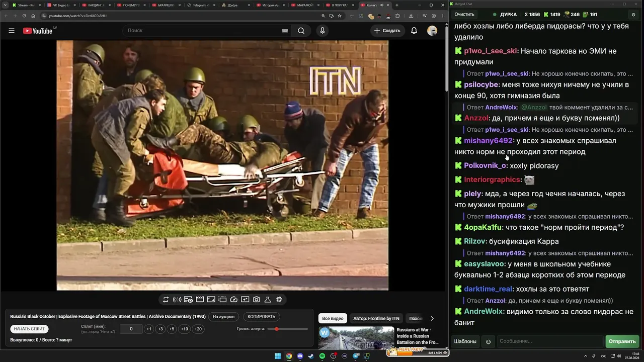Viewport: 644px width, 362px height.
Task: Reload the browser page
Action: (24, 16)
